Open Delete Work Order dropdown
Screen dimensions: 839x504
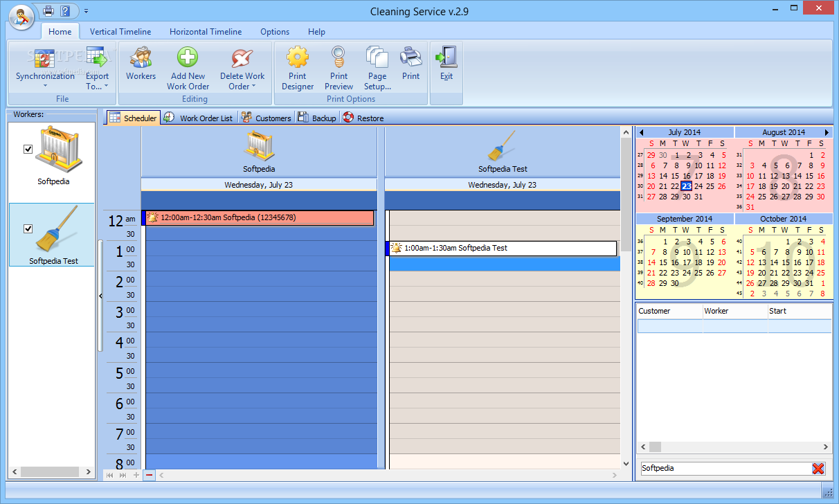coord(242,68)
